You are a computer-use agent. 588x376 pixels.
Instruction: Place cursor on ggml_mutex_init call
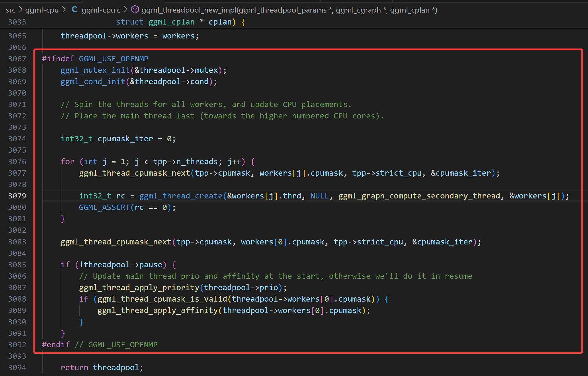tap(95, 70)
